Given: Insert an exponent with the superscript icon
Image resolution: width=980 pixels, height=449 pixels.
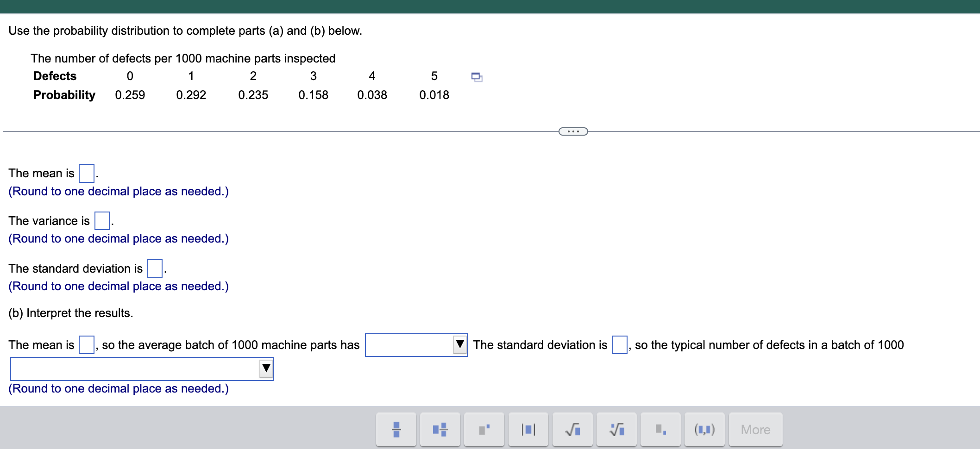Looking at the screenshot, I should [484, 430].
